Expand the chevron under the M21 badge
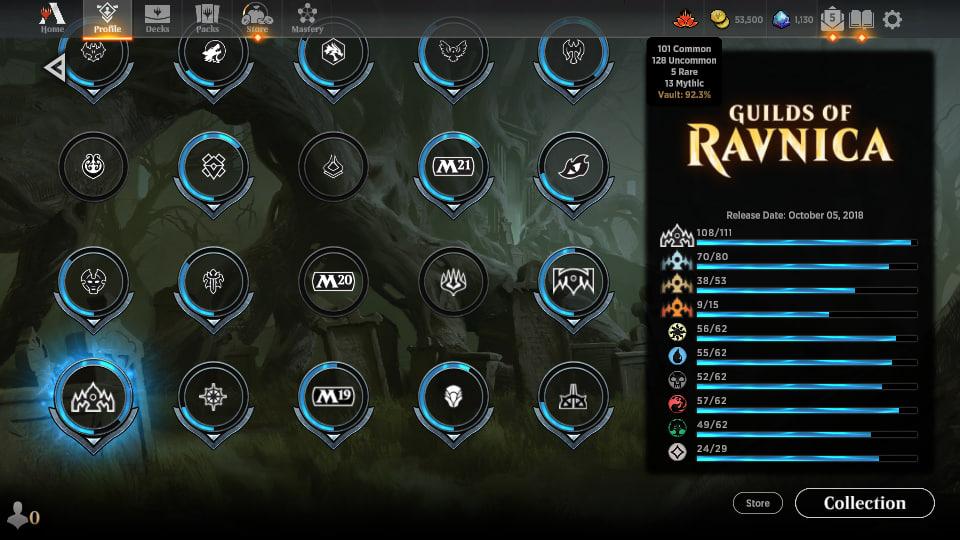Screen dimensions: 960x540 click(453, 208)
